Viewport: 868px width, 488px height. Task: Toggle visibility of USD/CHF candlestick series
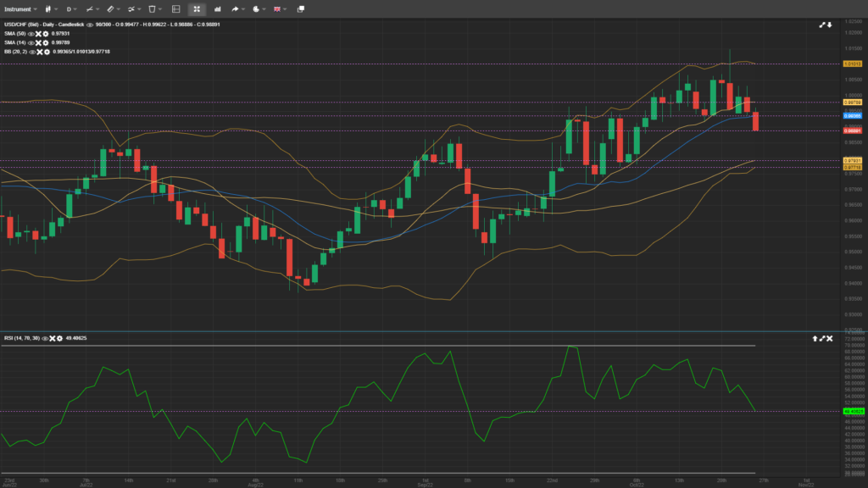coord(90,25)
